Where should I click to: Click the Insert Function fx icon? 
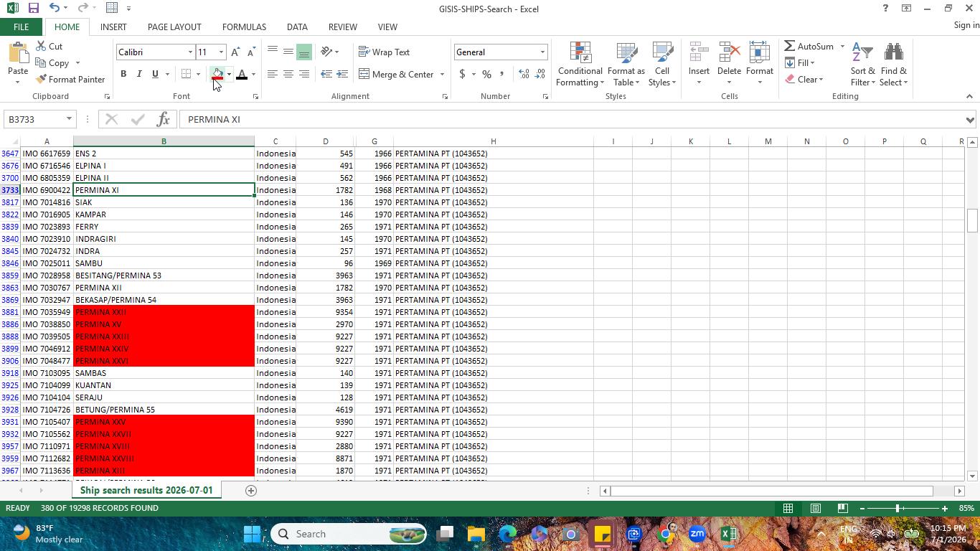pos(163,119)
